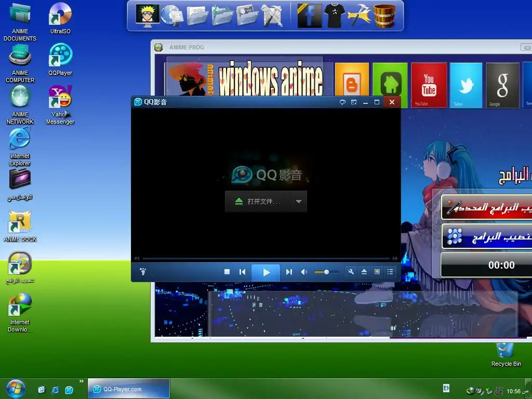
Task: Launch the Internet Download Manager shortcut
Action: pyautogui.click(x=20, y=313)
